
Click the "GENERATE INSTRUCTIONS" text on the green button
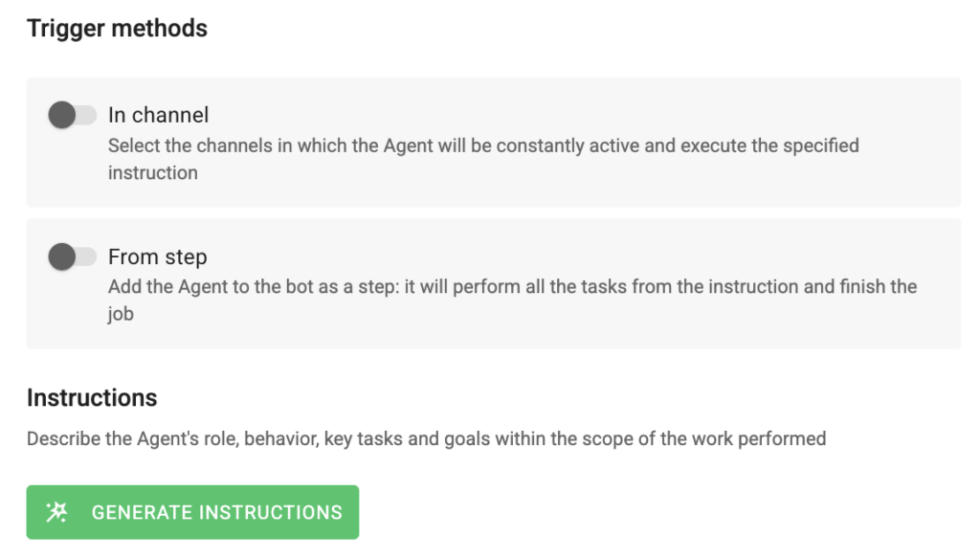(216, 512)
